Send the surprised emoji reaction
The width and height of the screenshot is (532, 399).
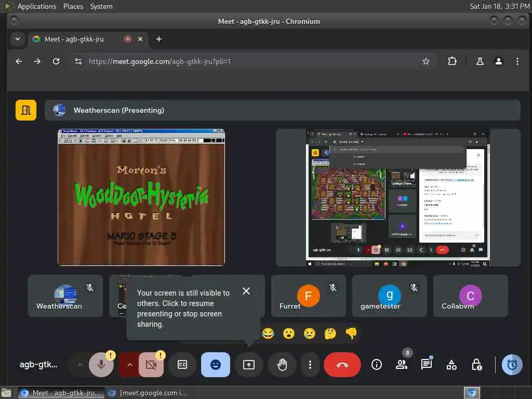(289, 333)
